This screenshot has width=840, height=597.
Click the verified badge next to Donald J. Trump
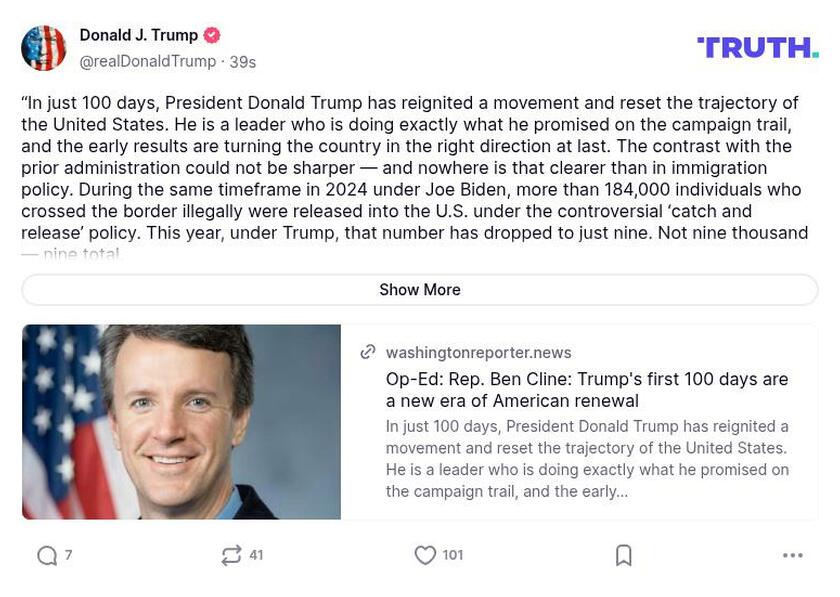210,33
